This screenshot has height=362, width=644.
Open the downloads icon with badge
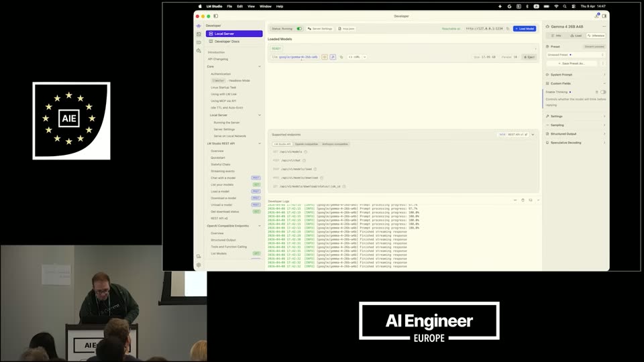[597, 15]
